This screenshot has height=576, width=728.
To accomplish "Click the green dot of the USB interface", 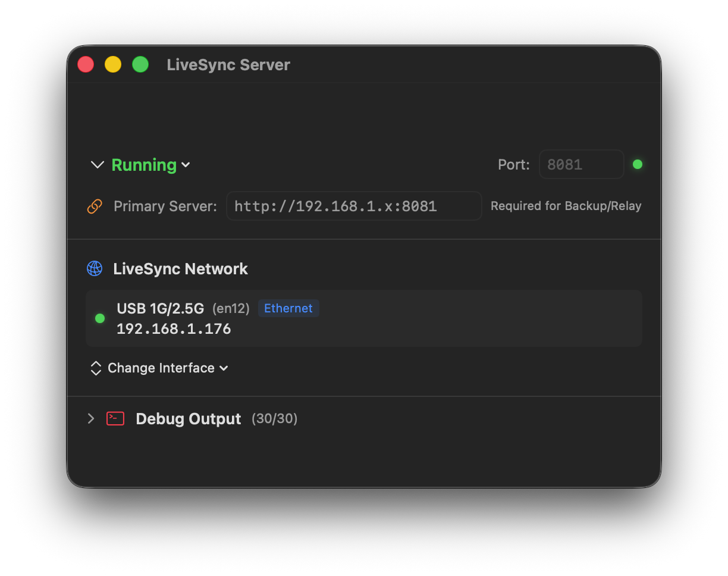I will click(x=100, y=318).
